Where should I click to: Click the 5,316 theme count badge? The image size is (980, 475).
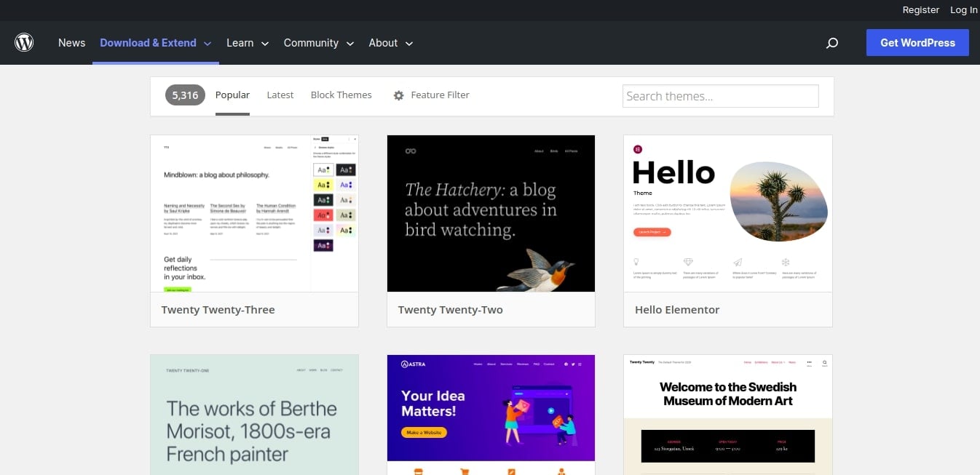point(185,95)
